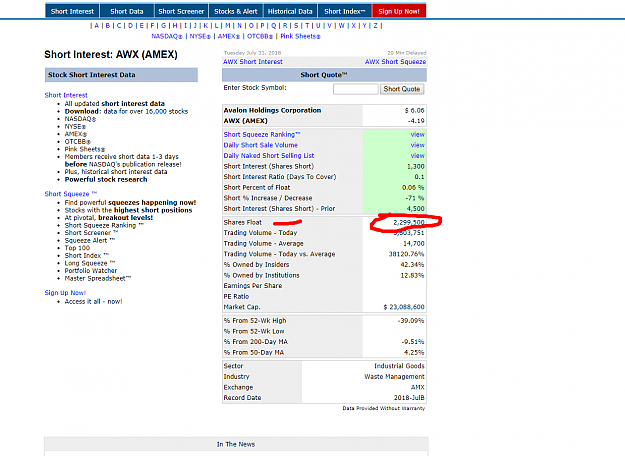Open the Short Interest nav tab

tap(72, 11)
